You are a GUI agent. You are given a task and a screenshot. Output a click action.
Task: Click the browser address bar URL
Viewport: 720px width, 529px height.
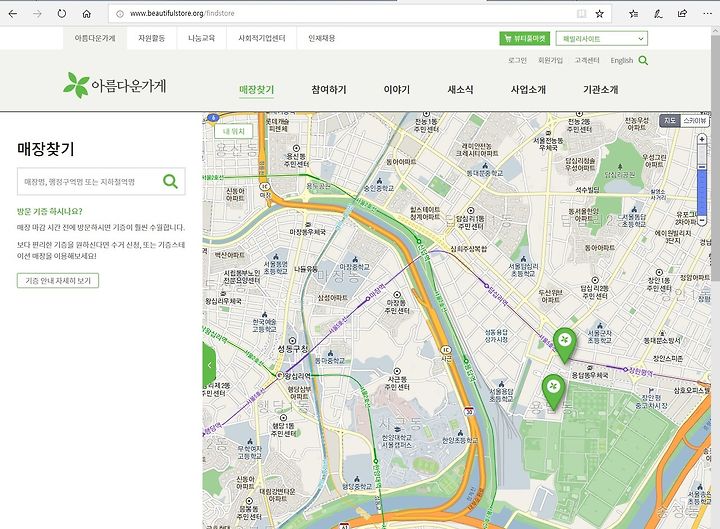pyautogui.click(x=182, y=14)
